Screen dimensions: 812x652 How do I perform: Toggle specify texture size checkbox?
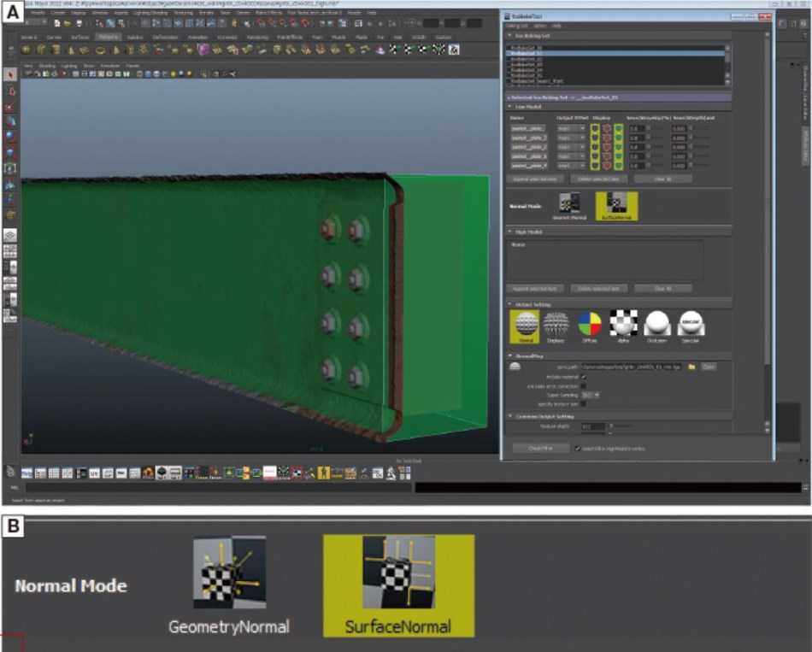(584, 404)
